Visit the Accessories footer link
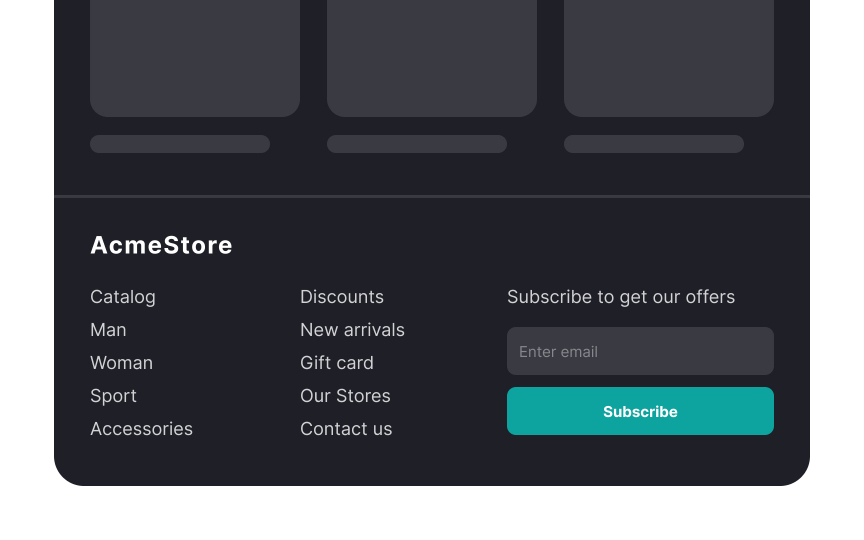Screen dimensions: 864x540 pyautogui.click(x=141, y=429)
